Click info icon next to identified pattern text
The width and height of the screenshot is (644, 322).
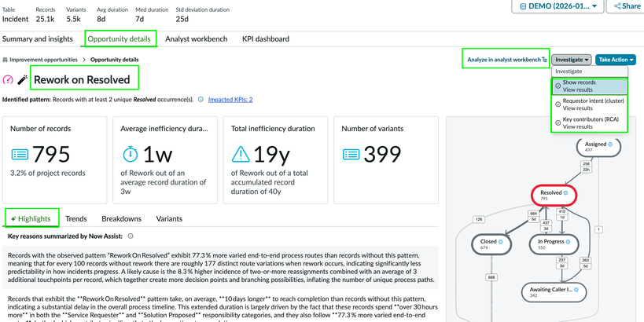click(x=201, y=100)
